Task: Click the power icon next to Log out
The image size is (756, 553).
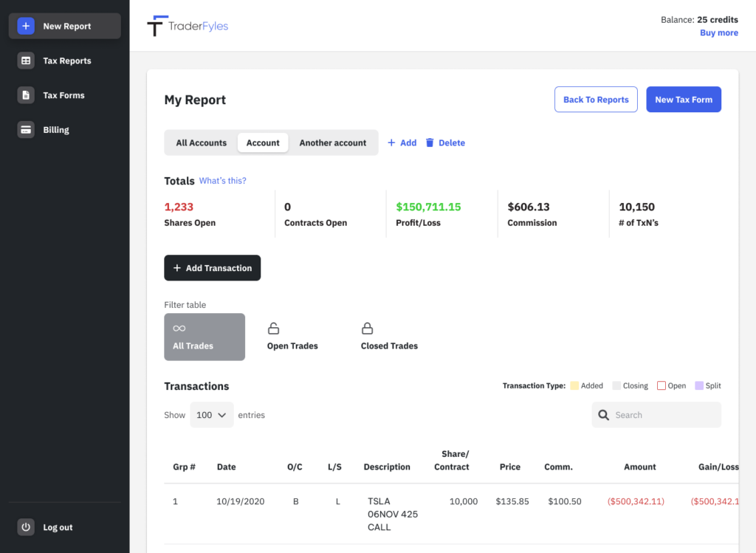Action: (x=26, y=526)
